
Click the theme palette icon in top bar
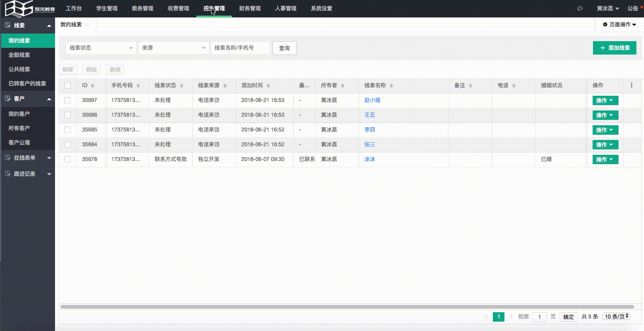tap(580, 8)
